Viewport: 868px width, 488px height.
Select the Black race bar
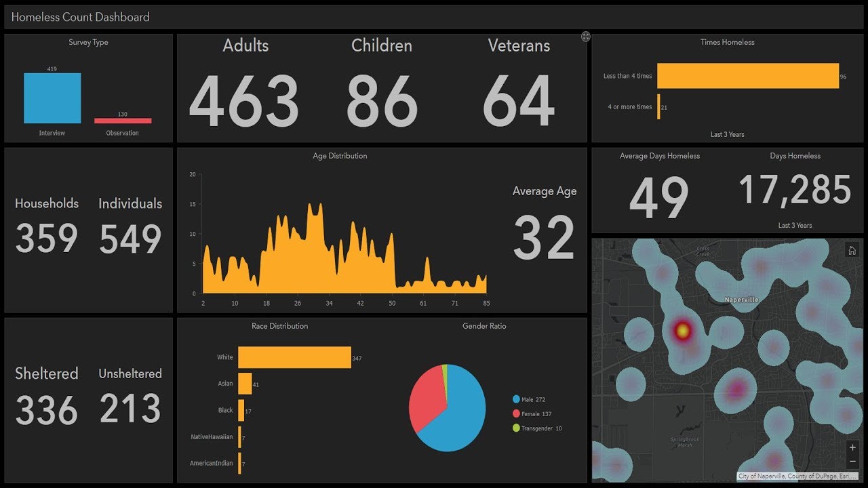point(241,410)
